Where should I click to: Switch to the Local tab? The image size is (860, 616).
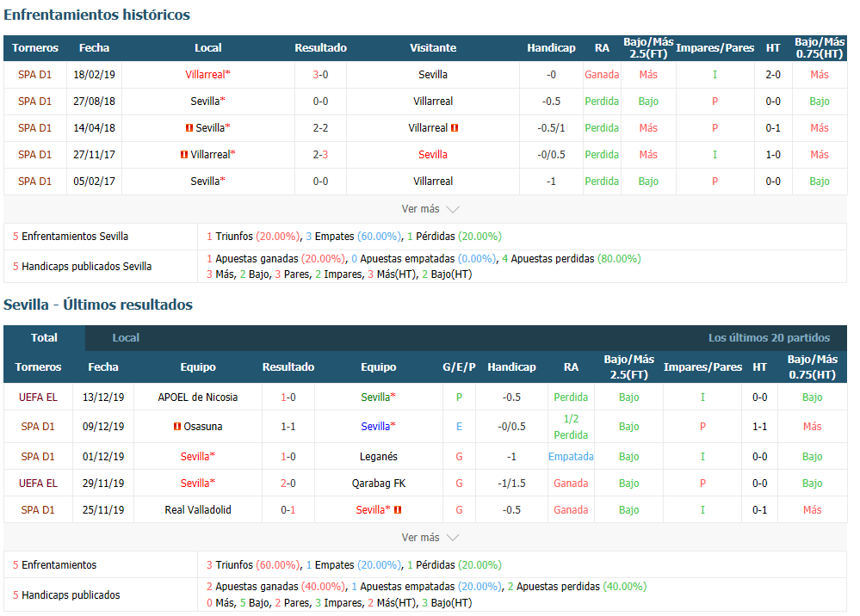(x=126, y=337)
